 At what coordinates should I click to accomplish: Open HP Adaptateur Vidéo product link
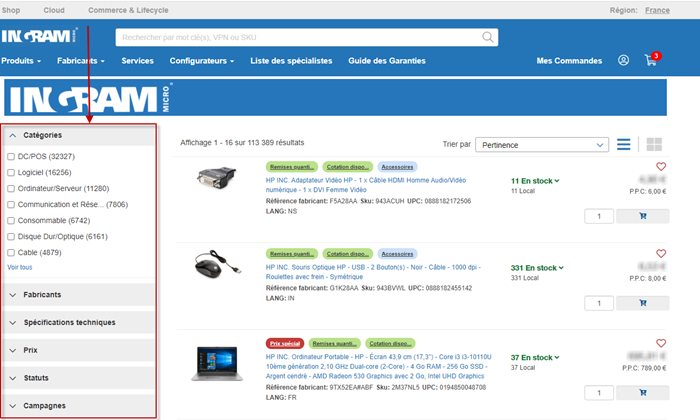click(x=366, y=185)
